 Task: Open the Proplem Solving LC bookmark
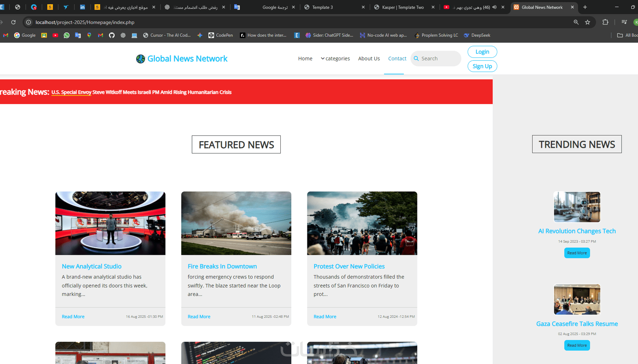click(436, 35)
